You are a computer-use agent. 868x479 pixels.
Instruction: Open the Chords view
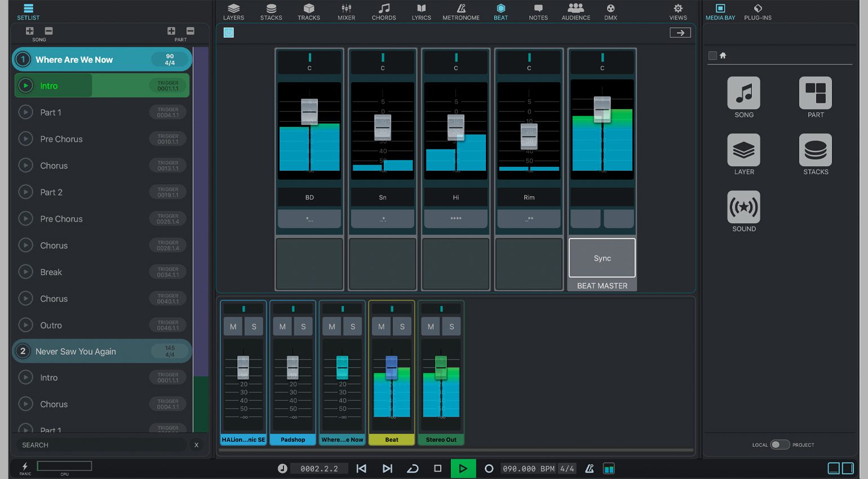tap(384, 11)
